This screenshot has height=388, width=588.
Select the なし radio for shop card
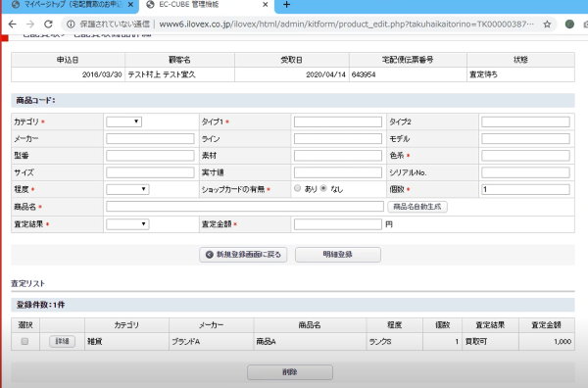click(x=323, y=188)
